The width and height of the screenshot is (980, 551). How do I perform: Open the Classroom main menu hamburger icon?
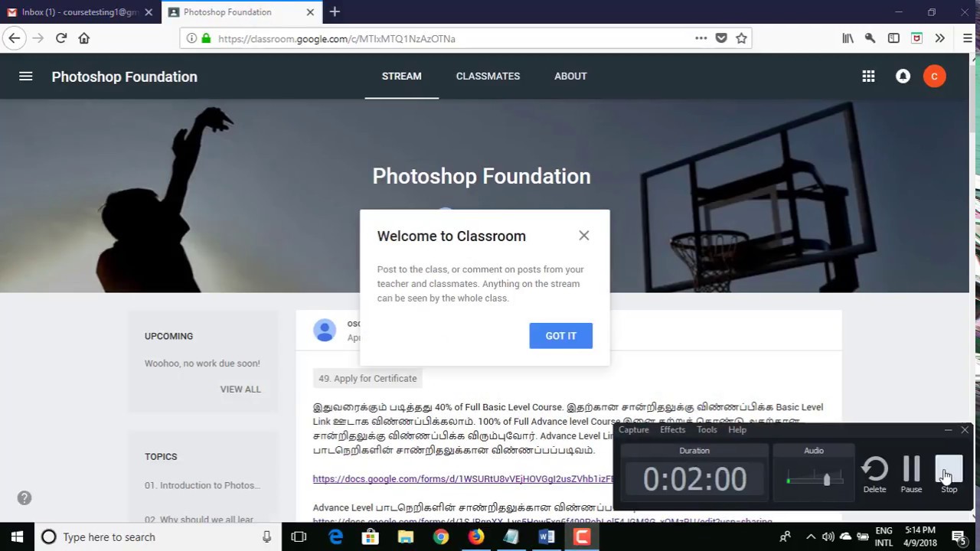pos(25,76)
